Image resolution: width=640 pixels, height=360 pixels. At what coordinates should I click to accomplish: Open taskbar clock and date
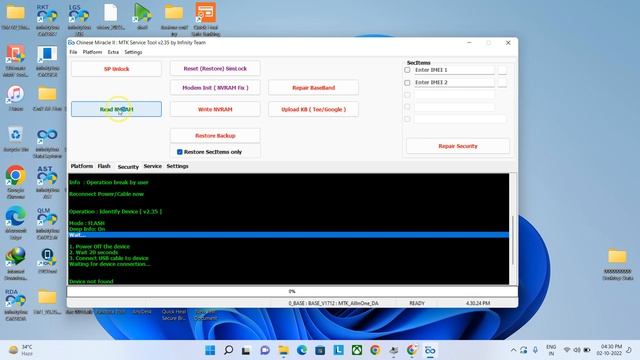point(609,350)
